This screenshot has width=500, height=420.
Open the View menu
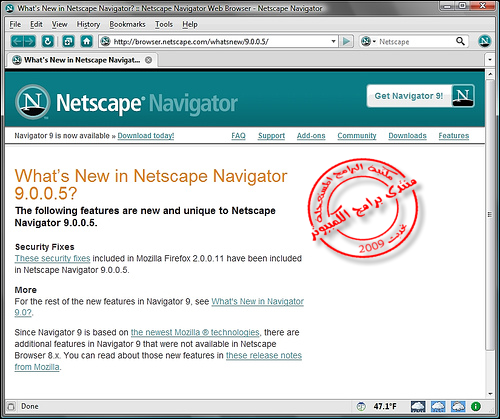pos(59,24)
